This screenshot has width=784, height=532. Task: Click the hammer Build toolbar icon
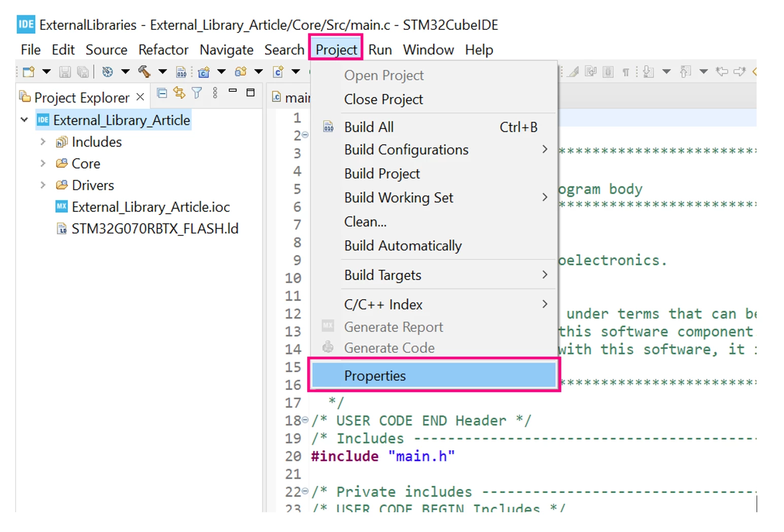click(x=144, y=72)
